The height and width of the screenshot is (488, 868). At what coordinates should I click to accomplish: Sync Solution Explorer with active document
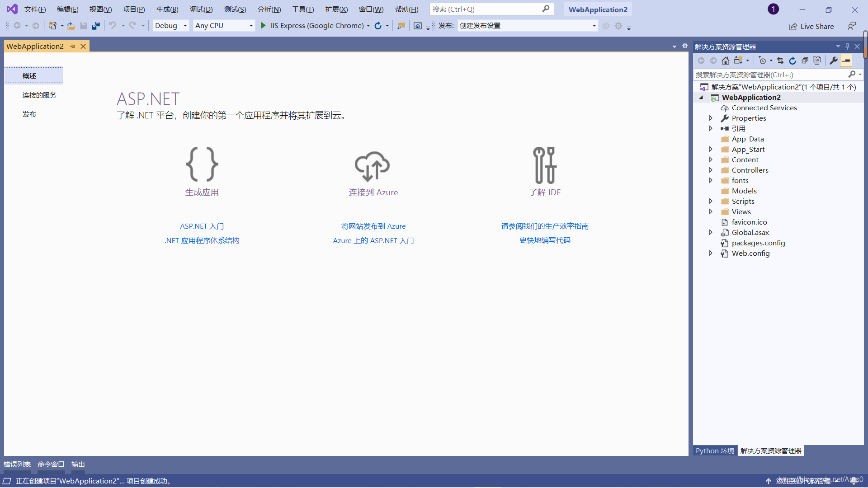pos(781,60)
